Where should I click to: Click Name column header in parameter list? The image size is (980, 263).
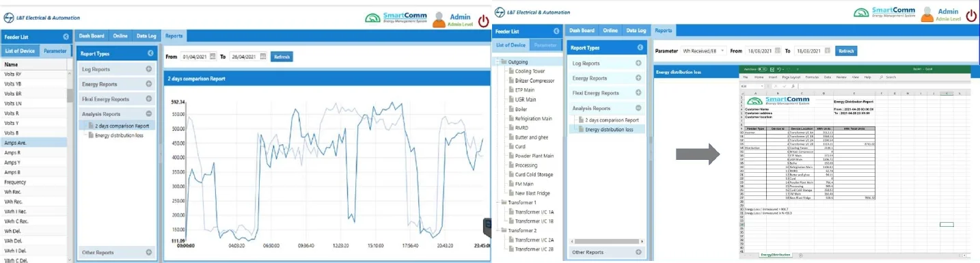click(x=33, y=64)
